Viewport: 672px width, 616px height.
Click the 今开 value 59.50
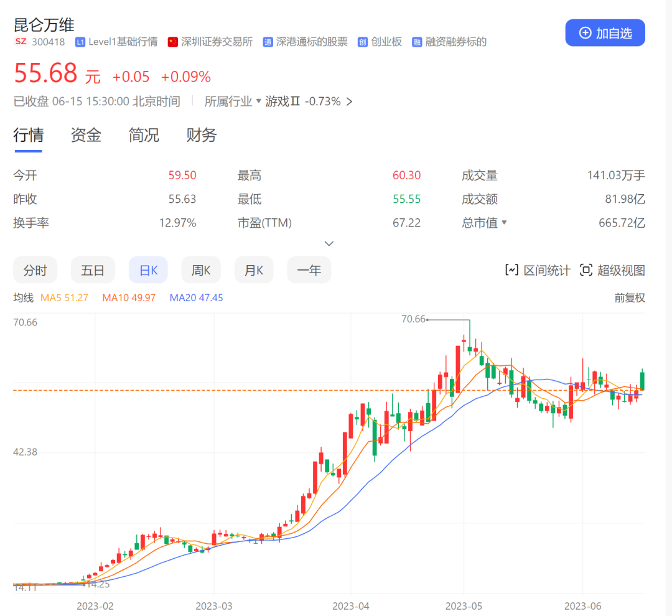(x=182, y=175)
